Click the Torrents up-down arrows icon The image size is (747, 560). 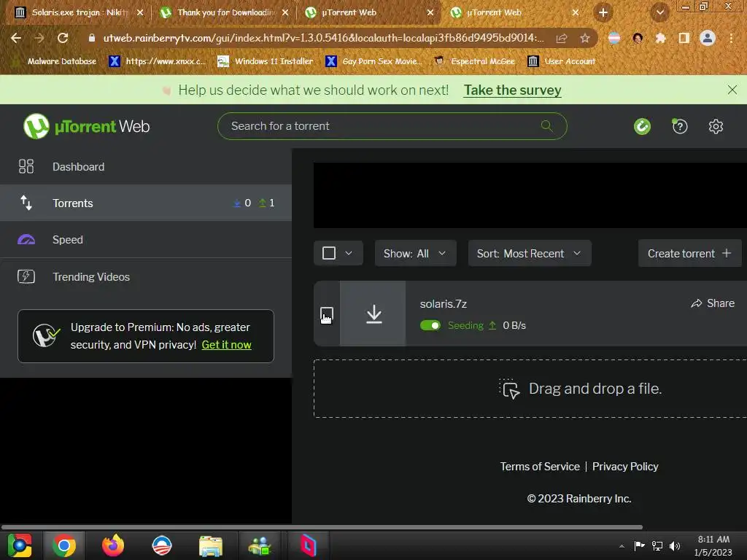click(26, 203)
